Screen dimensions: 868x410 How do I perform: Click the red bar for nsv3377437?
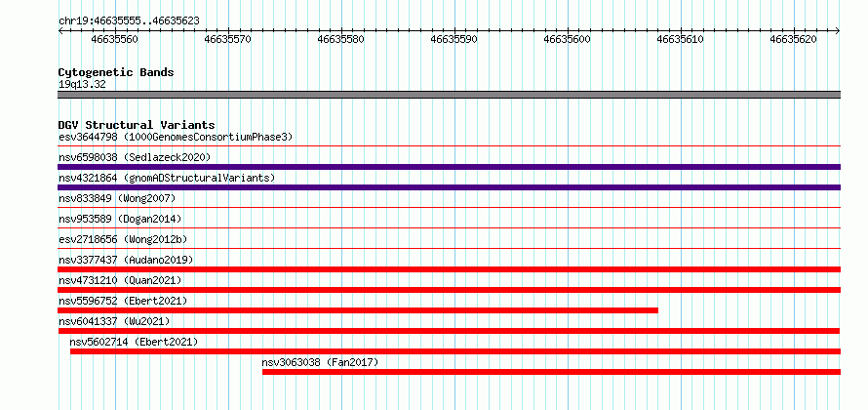(x=450, y=269)
